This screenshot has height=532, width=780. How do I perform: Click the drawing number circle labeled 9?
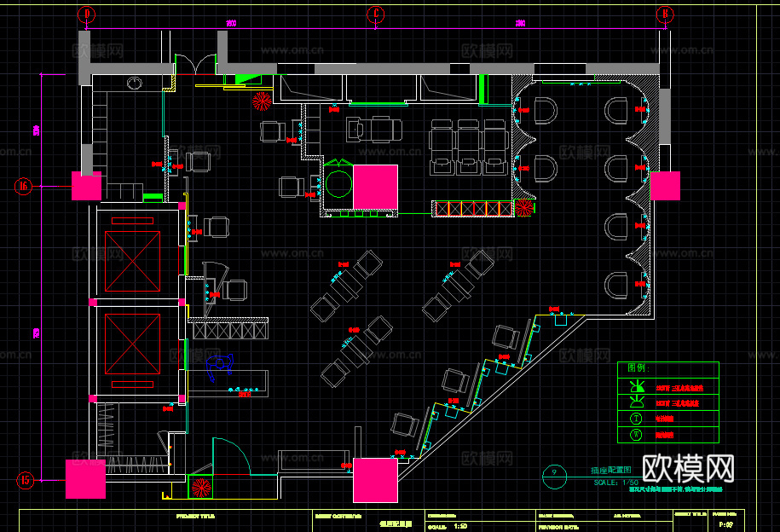pos(556,471)
